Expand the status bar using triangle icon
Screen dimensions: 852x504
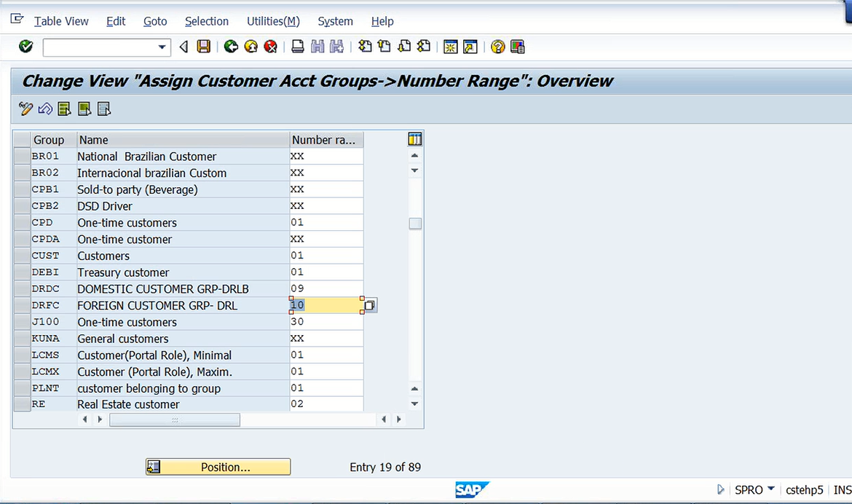point(720,490)
